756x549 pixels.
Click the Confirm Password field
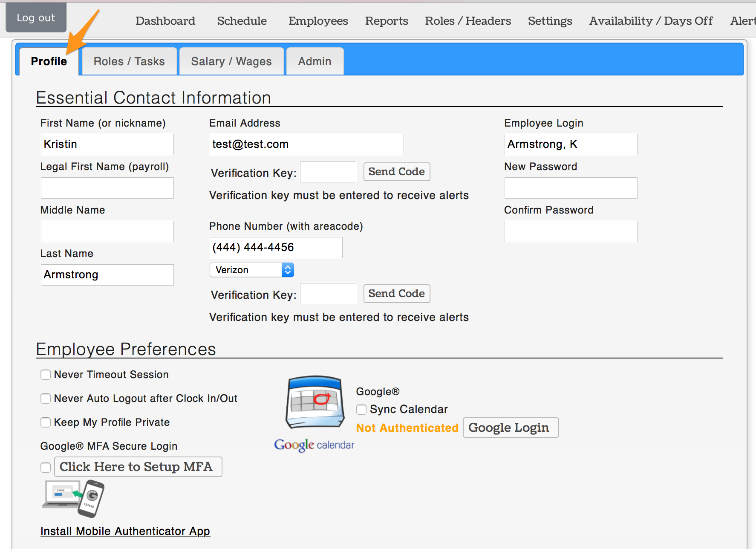click(x=571, y=231)
